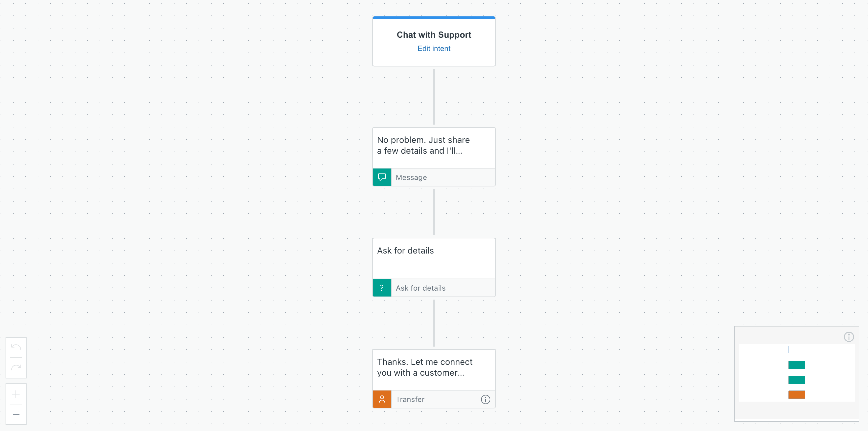
Task: Zoom out with the minus icon
Action: (16, 414)
